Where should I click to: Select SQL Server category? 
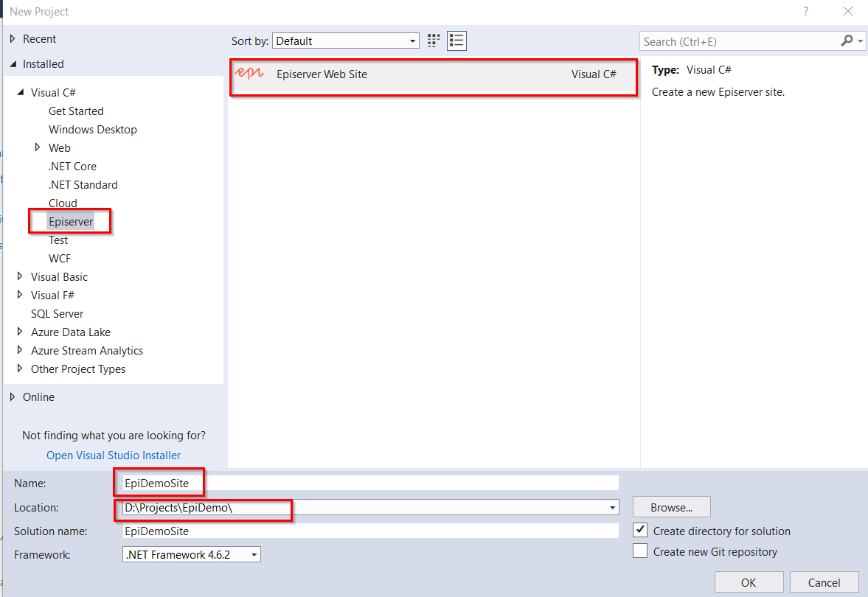coord(57,314)
